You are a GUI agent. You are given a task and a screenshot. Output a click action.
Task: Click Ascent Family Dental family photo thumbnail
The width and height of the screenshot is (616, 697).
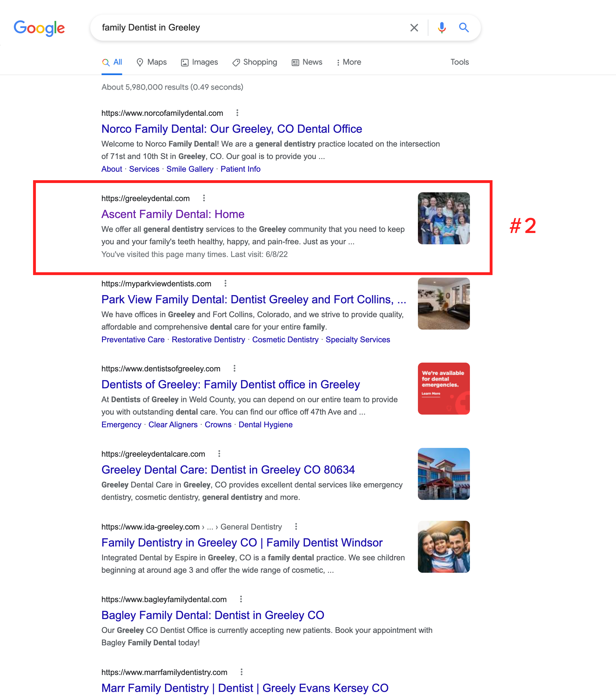tap(444, 218)
